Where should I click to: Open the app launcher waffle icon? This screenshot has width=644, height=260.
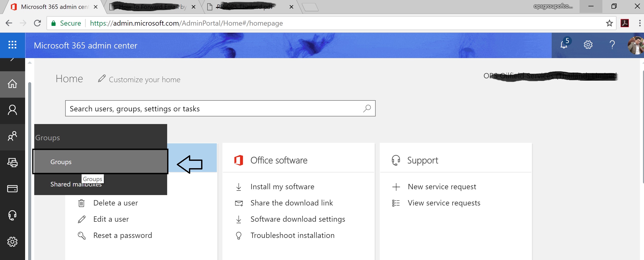(x=12, y=45)
